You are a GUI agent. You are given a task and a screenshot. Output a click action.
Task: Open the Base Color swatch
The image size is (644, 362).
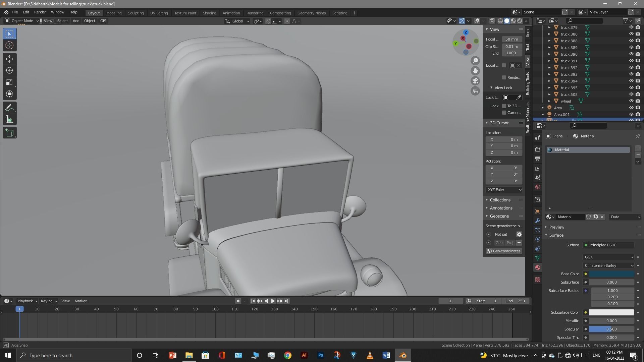(x=611, y=274)
